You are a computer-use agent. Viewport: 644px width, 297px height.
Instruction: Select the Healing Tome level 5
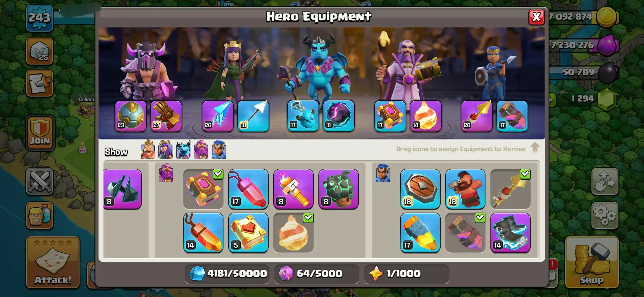coord(248,233)
